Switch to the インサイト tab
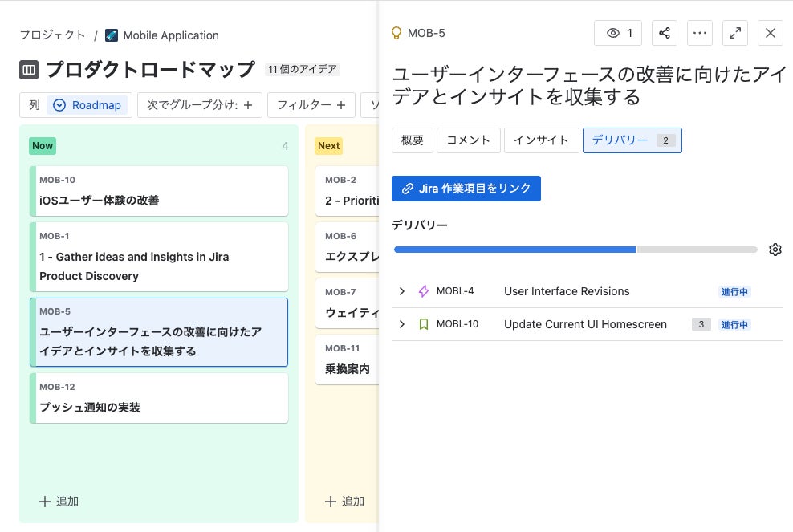 [x=541, y=140]
